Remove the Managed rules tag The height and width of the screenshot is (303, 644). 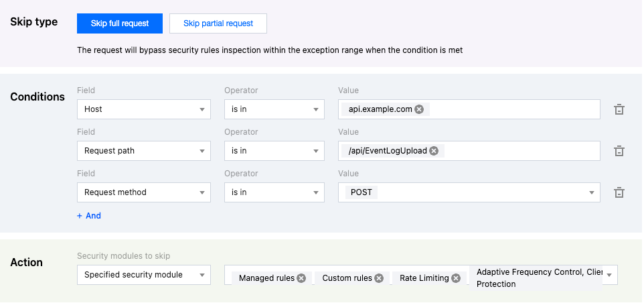point(301,278)
